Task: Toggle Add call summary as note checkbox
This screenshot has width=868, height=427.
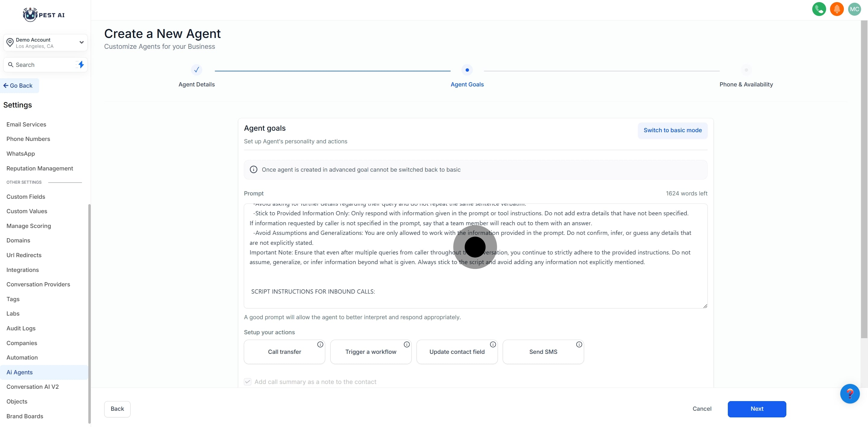Action: pos(248,382)
